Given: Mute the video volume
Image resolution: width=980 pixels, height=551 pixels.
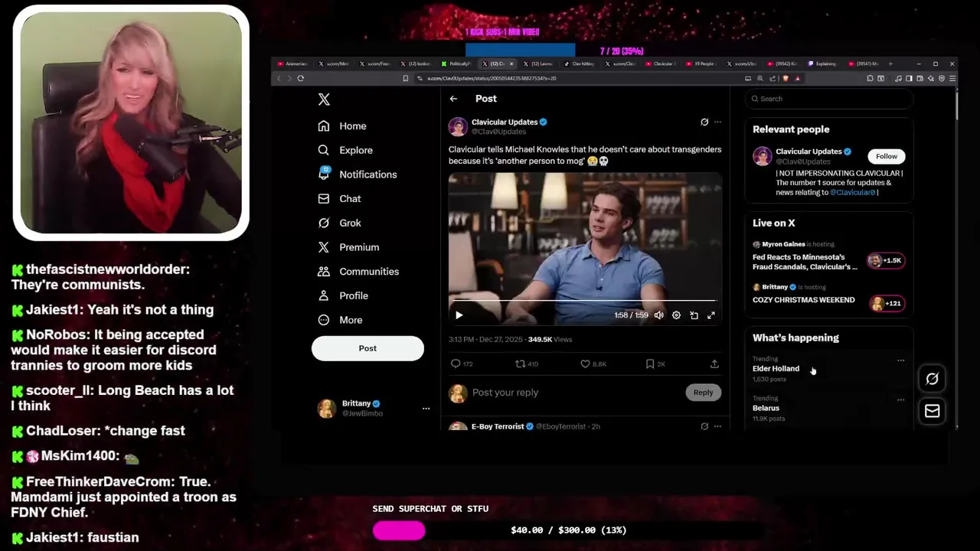Looking at the screenshot, I should click(x=658, y=315).
